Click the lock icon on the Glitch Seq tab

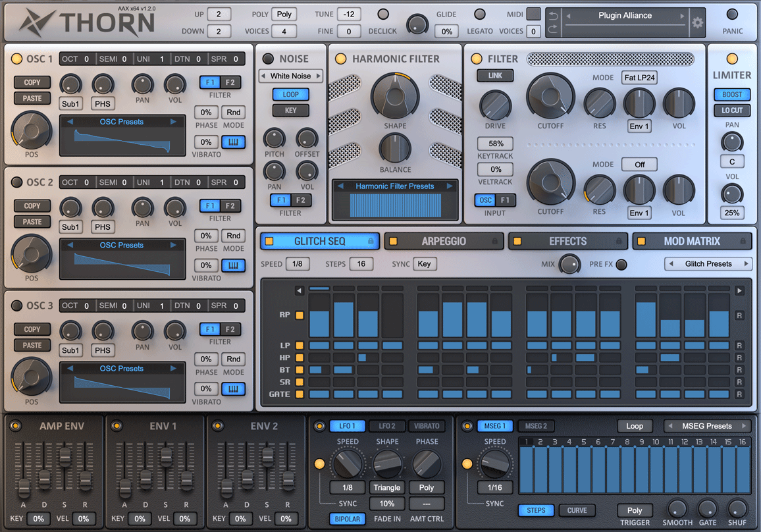(371, 241)
